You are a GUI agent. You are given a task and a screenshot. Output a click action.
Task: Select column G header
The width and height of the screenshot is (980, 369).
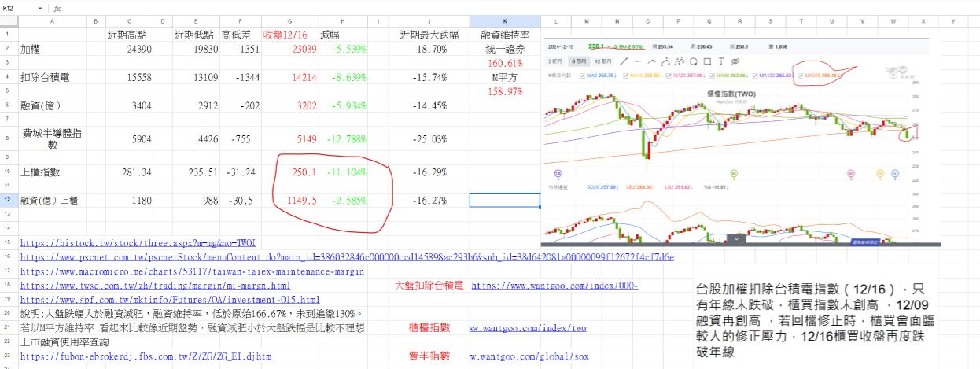(289, 22)
